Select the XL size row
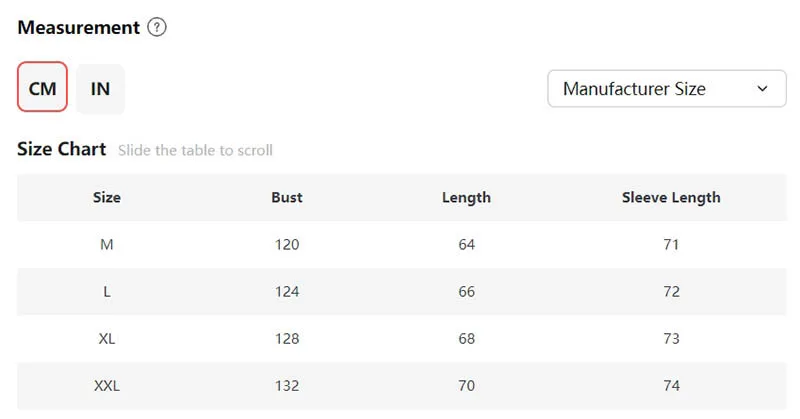The image size is (800, 419). pyautogui.click(x=107, y=338)
